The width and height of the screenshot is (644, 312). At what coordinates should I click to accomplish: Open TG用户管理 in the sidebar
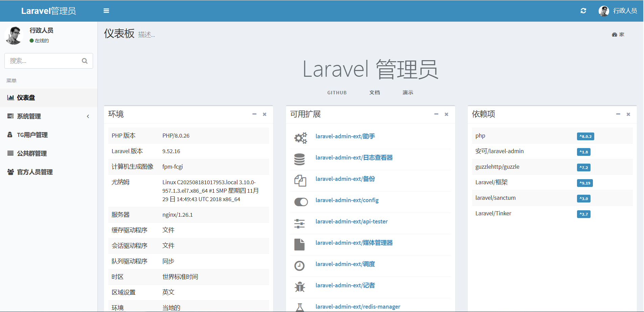pyautogui.click(x=32, y=135)
